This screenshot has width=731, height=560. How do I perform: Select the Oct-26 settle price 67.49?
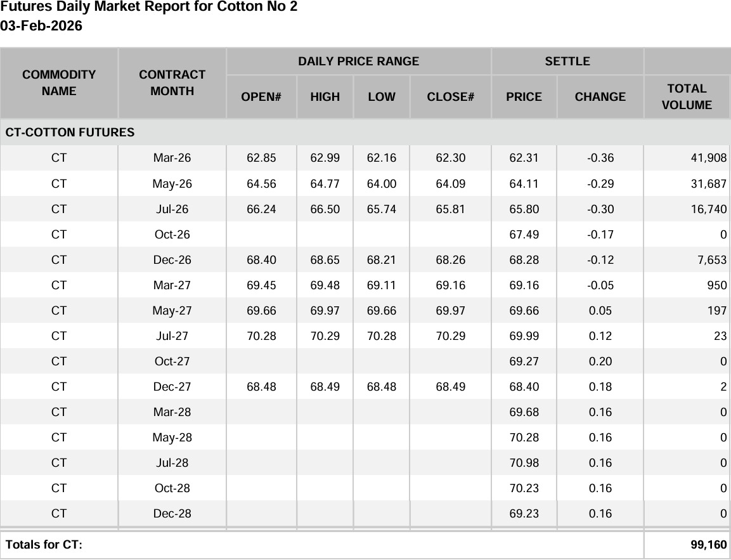point(524,235)
